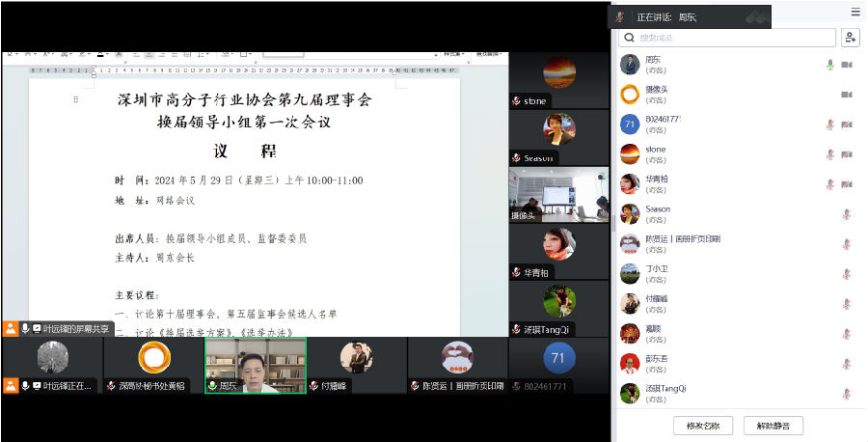
Task: Click disabled camera icon for 华青柏
Action: (847, 184)
